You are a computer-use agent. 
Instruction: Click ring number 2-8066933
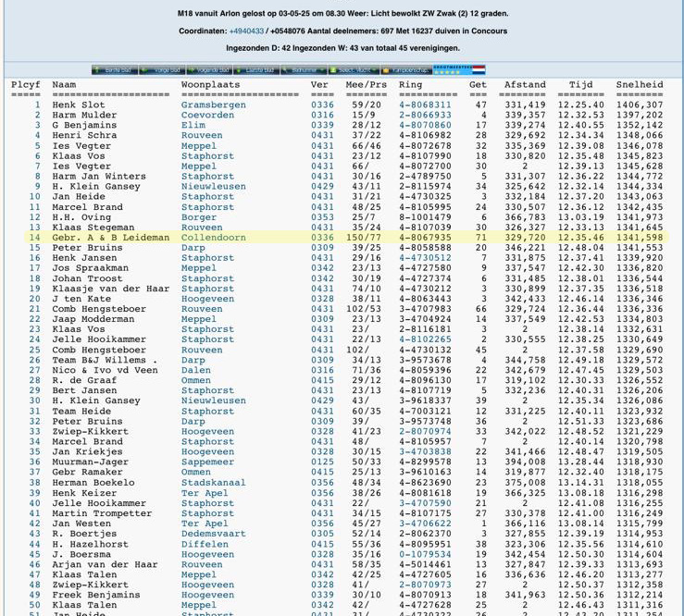tap(425, 115)
